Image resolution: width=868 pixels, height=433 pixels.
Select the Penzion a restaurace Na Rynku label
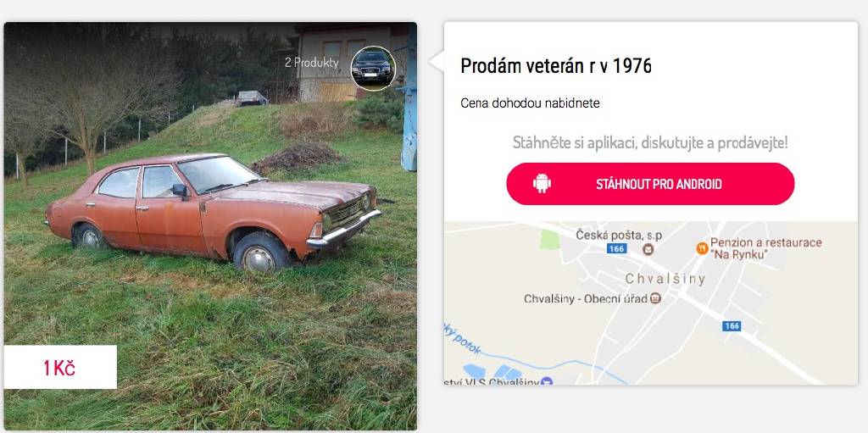[x=766, y=248]
